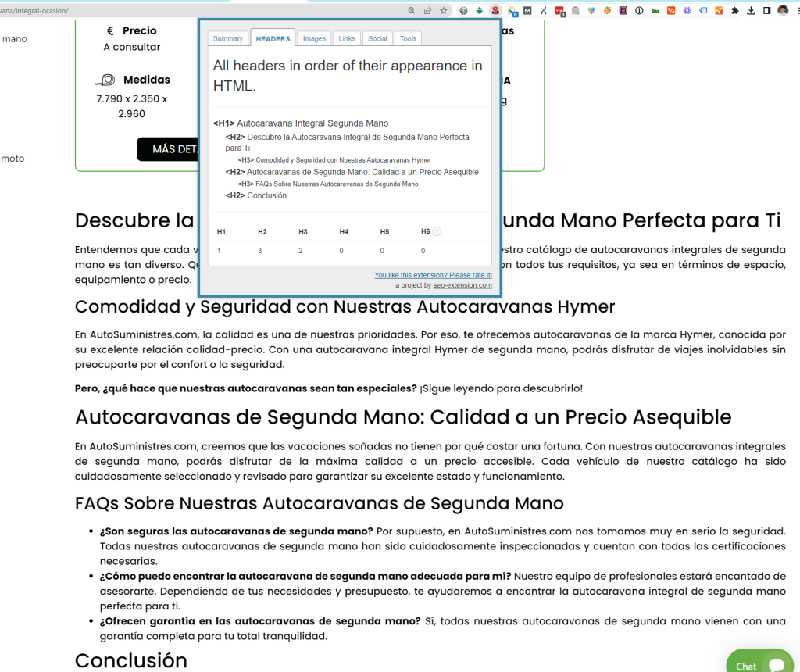
Task: Open the Chrome extensions puzzle icon
Action: pyautogui.click(x=735, y=11)
